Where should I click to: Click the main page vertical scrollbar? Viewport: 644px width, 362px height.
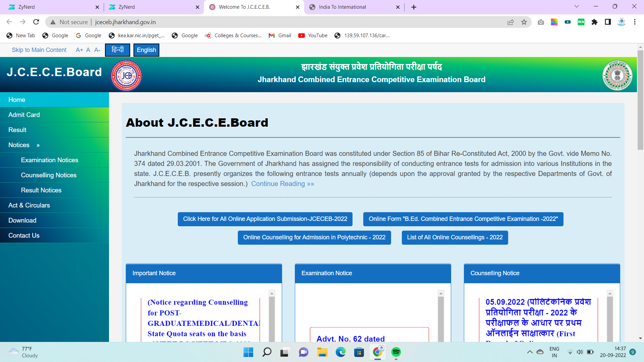[640, 101]
